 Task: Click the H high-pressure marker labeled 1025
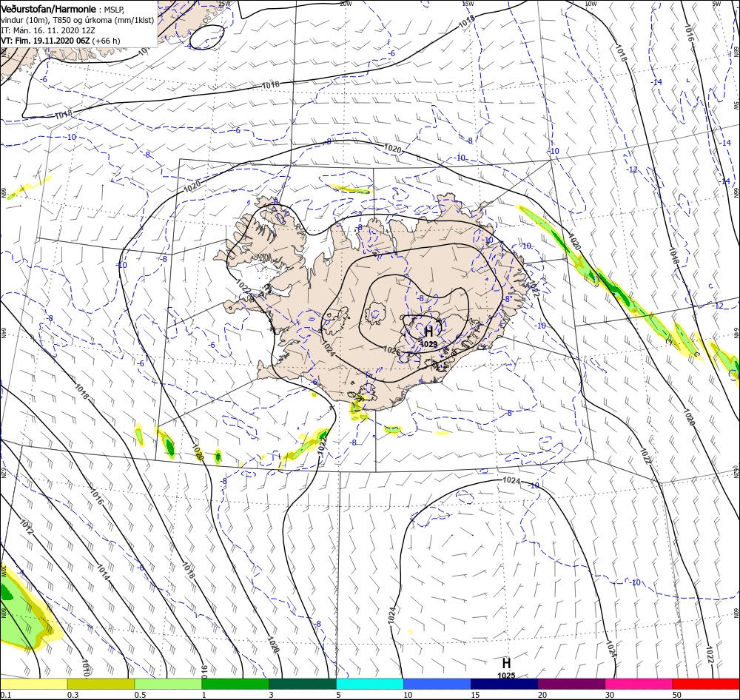(x=506, y=663)
